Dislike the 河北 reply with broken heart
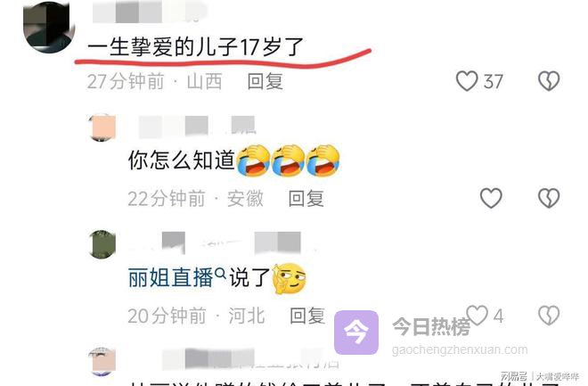Viewport: 588px width, 386px height. [x=549, y=315]
